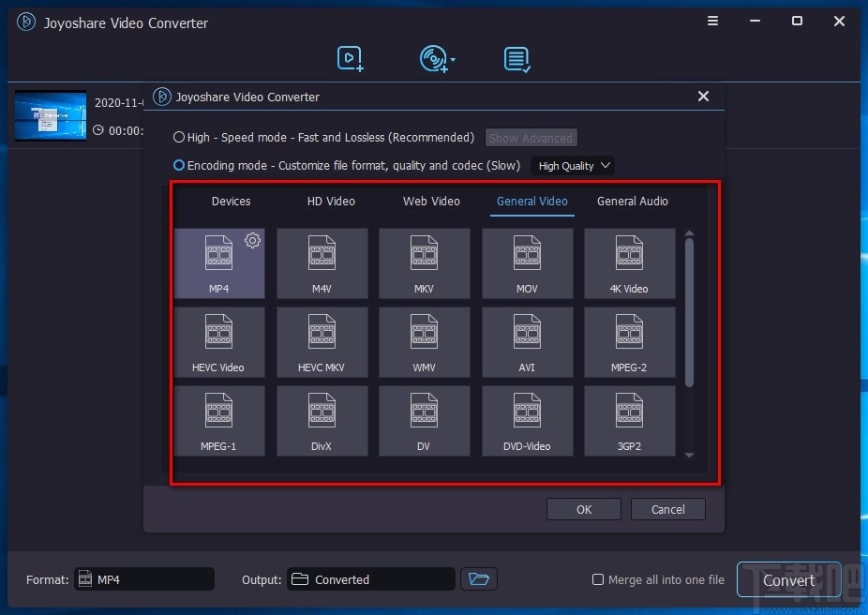Select the DV format tile

[x=424, y=421]
